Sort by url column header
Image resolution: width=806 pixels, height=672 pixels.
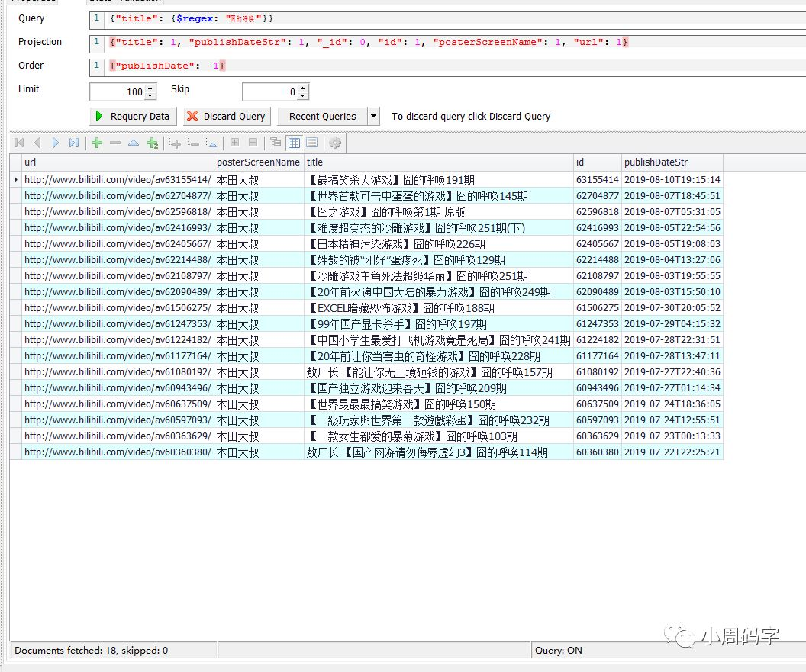pyautogui.click(x=118, y=162)
